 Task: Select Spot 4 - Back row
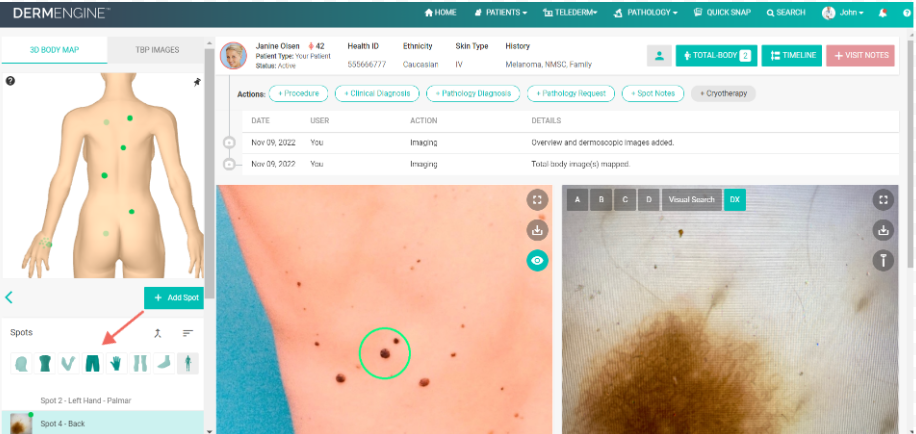[103, 423]
